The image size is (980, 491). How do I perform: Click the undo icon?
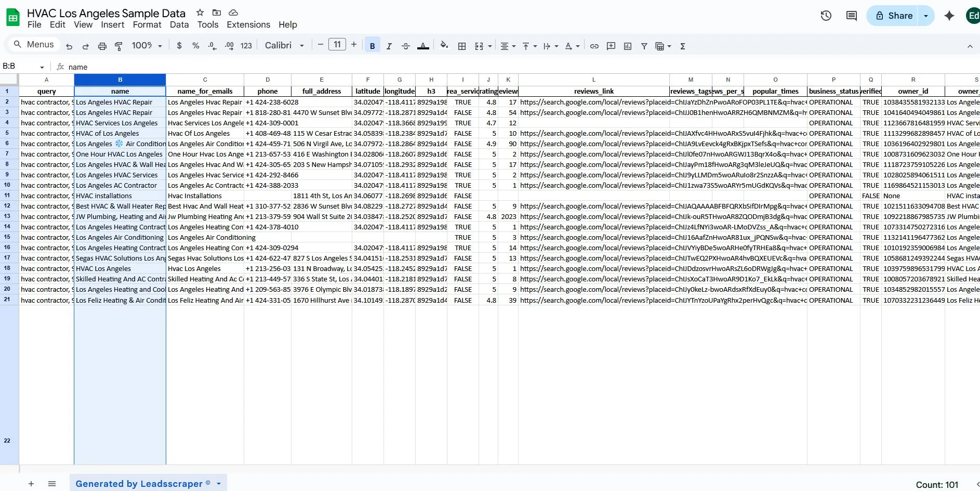(69, 46)
